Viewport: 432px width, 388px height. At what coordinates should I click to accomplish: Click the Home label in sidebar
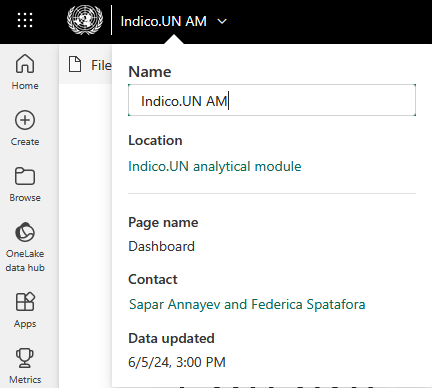[25, 86]
